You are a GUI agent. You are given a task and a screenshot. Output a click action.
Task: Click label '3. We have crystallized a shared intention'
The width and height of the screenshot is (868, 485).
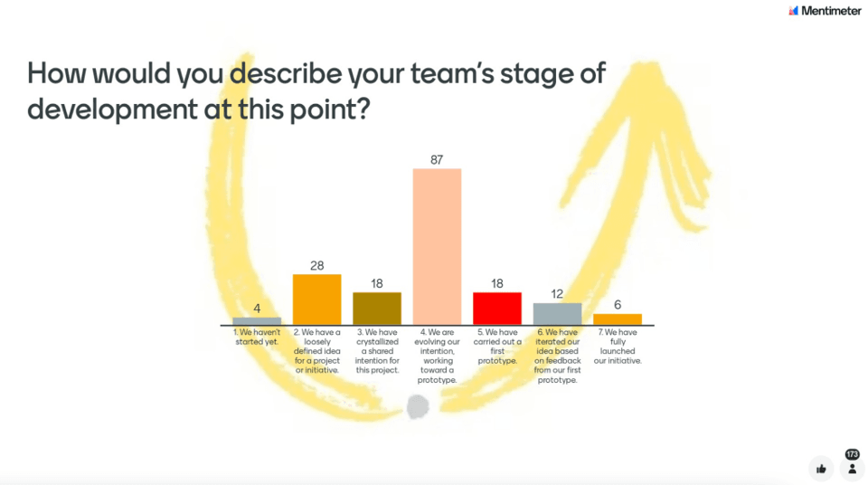[x=377, y=351]
